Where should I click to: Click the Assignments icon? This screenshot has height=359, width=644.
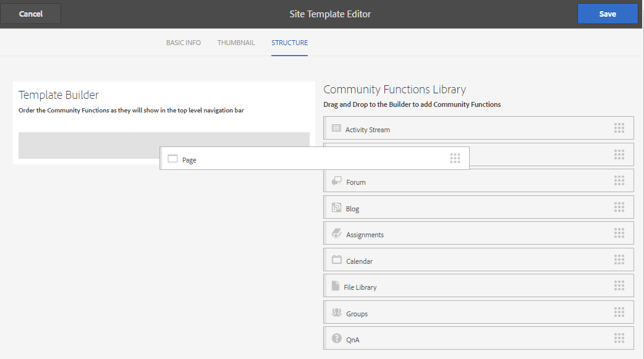pyautogui.click(x=337, y=234)
